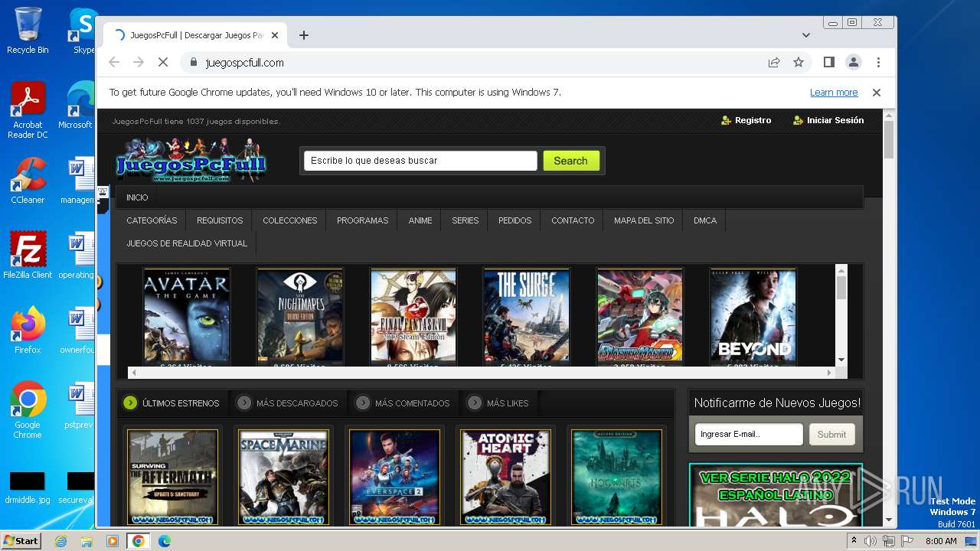Viewport: 980px width, 551px height.
Task: Open FileZilla Client desktop icon
Action: point(28,256)
